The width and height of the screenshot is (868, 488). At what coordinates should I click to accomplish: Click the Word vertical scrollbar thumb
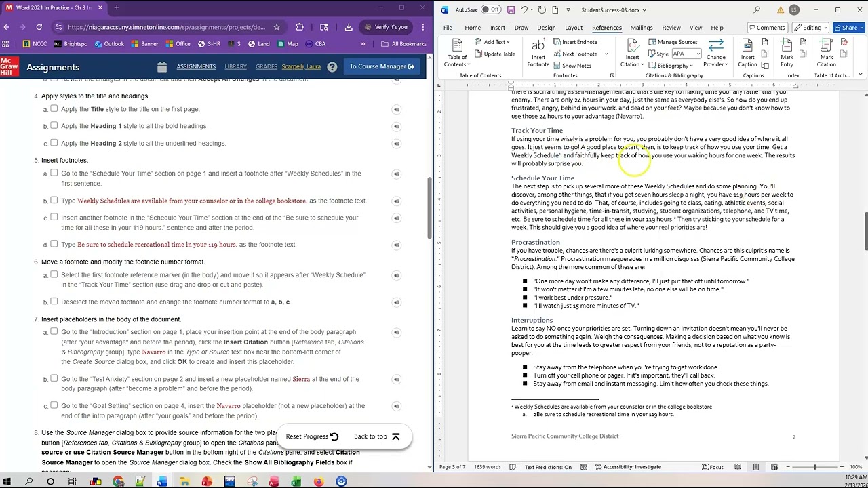tap(865, 232)
